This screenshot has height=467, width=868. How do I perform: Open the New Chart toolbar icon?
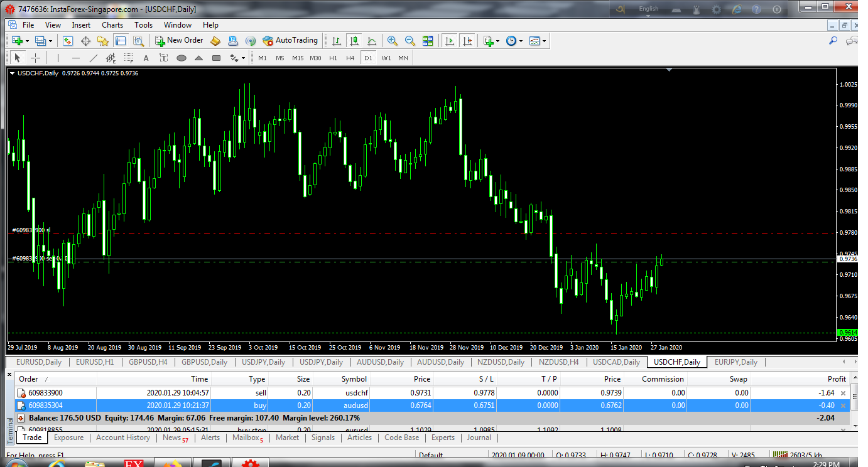tap(17, 41)
